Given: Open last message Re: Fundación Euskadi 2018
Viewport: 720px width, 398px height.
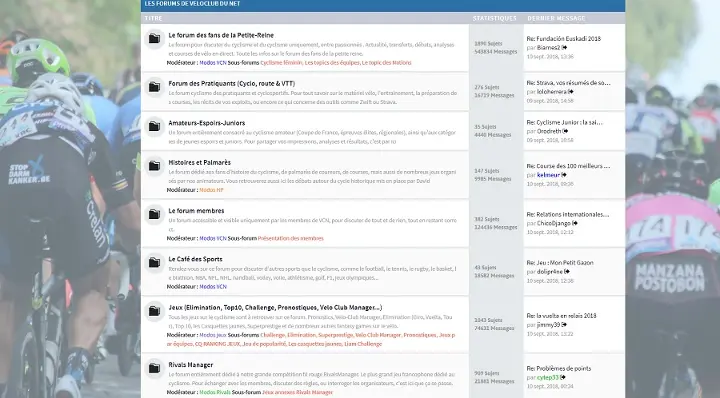Looking at the screenshot, I should 563,39.
